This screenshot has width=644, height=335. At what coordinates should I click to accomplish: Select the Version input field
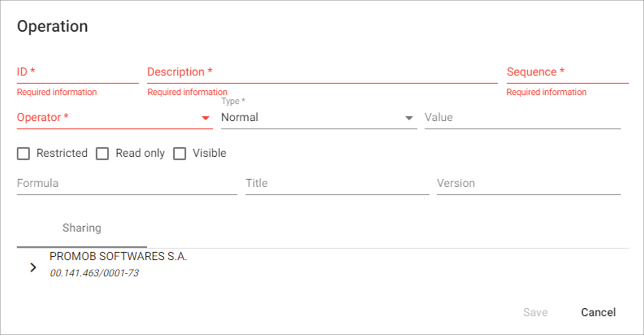tap(528, 183)
